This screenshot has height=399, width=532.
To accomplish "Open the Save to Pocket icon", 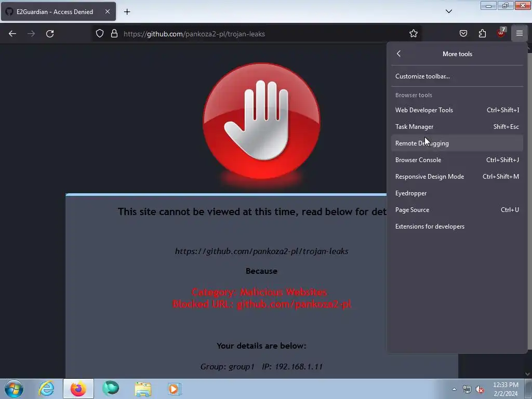I will coord(463,33).
